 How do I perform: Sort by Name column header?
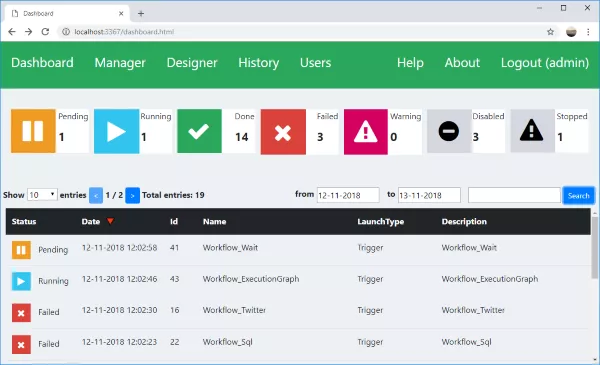[x=214, y=222]
